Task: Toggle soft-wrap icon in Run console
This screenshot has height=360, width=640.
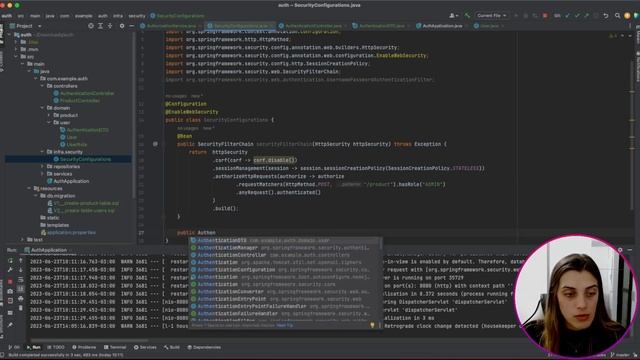Action: (21, 280)
